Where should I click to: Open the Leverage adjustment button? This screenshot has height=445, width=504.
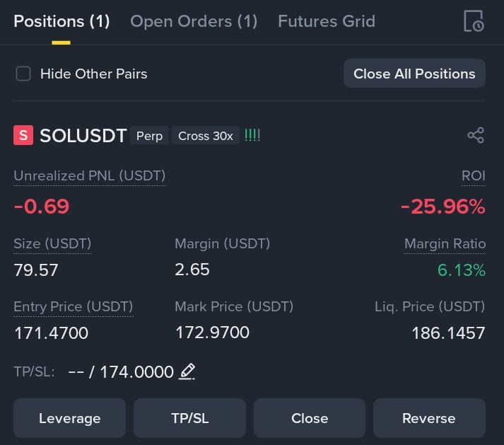click(70, 418)
